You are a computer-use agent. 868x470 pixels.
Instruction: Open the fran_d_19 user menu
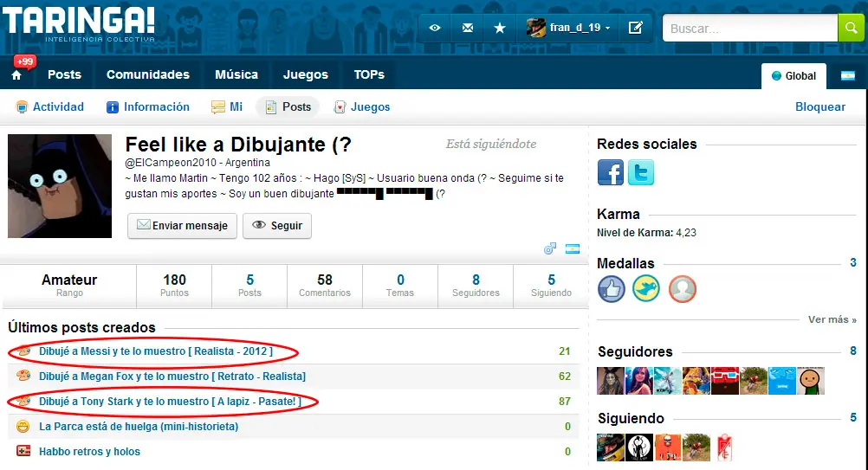pos(568,28)
